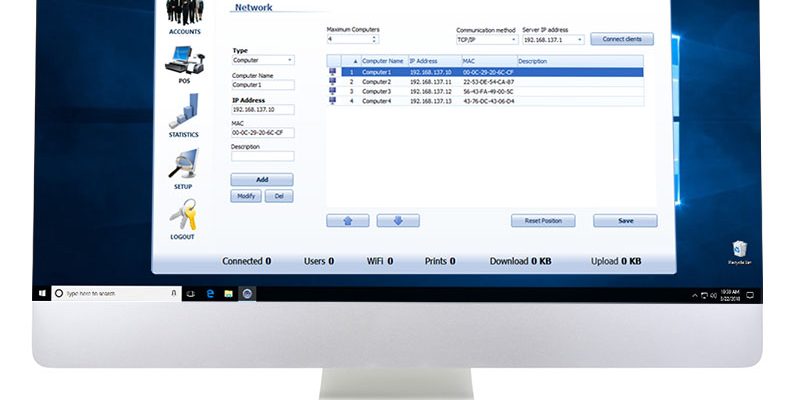Viewport: 800px width, 400px height.
Task: Open Recycle Bin on the desktop
Action: point(740,249)
